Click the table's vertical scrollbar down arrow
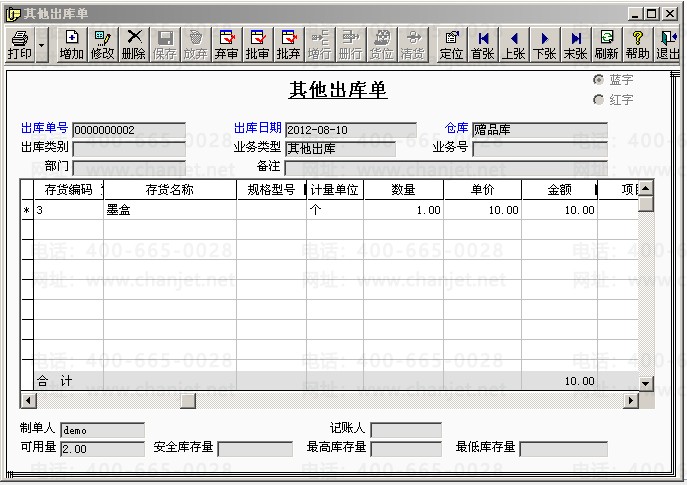 tap(646, 384)
